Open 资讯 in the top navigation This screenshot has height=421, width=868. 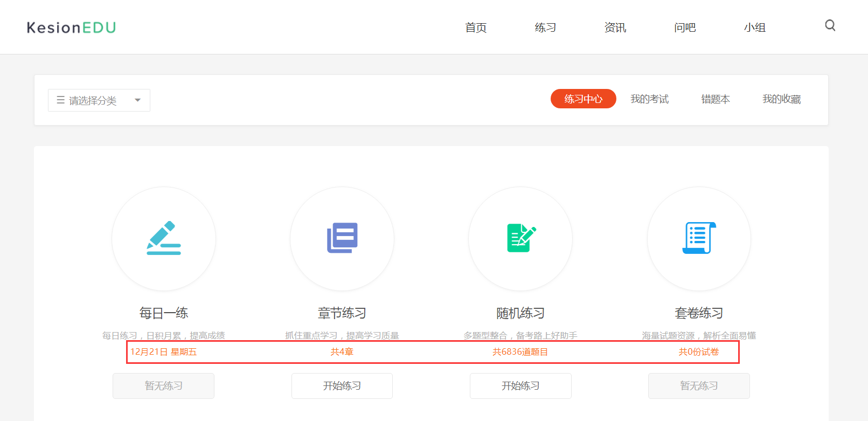click(615, 27)
